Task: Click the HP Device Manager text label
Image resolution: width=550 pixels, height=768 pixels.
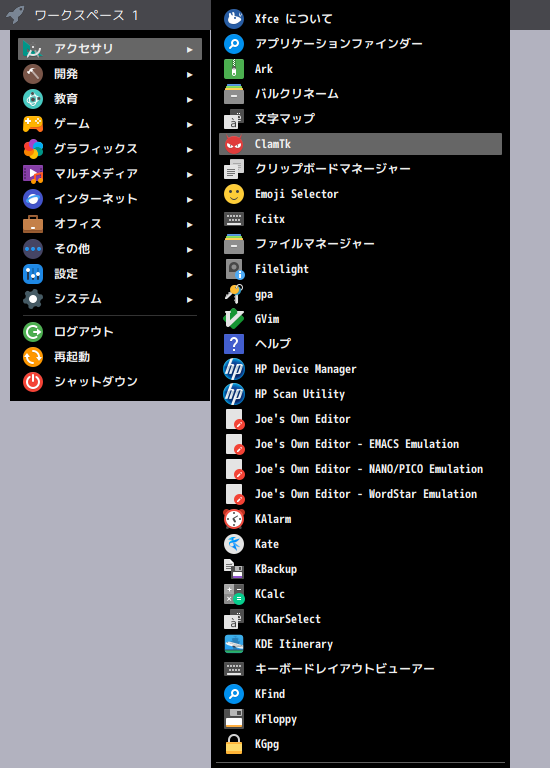Action: 306,369
